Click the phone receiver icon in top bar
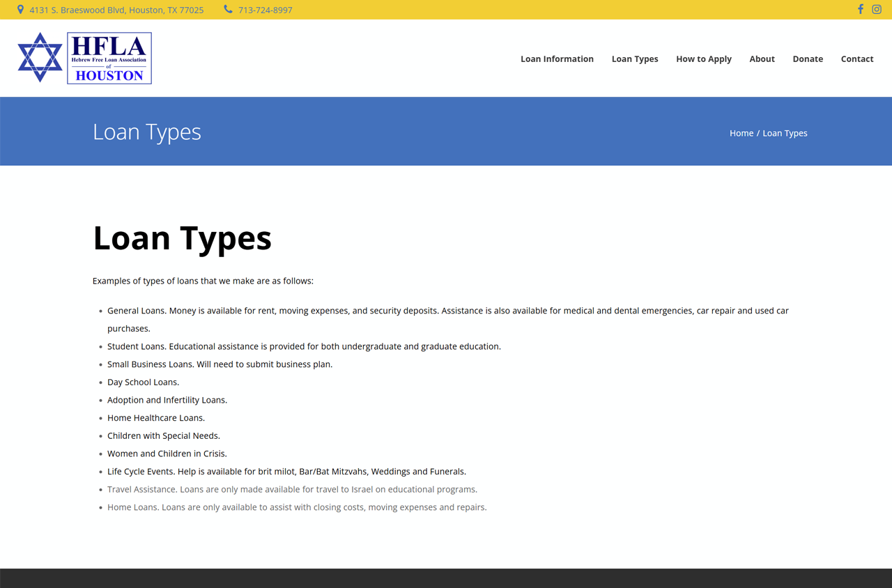 click(228, 9)
